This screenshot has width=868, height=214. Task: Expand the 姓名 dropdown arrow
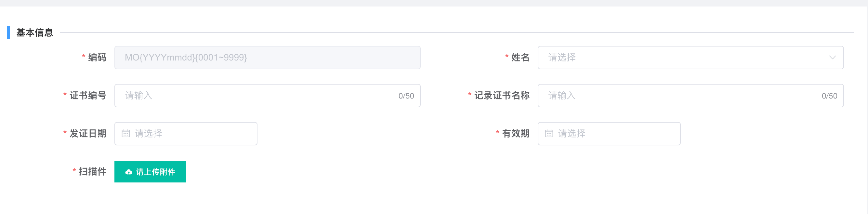pyautogui.click(x=832, y=58)
